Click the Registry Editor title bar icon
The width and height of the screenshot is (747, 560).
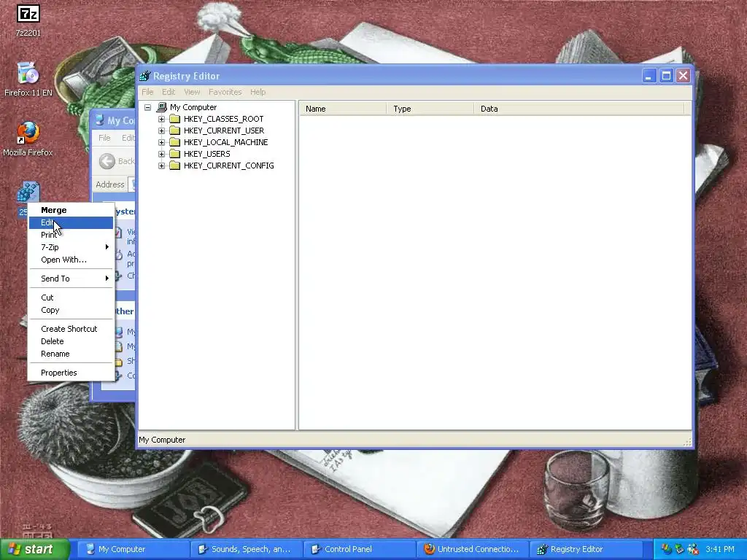145,76
